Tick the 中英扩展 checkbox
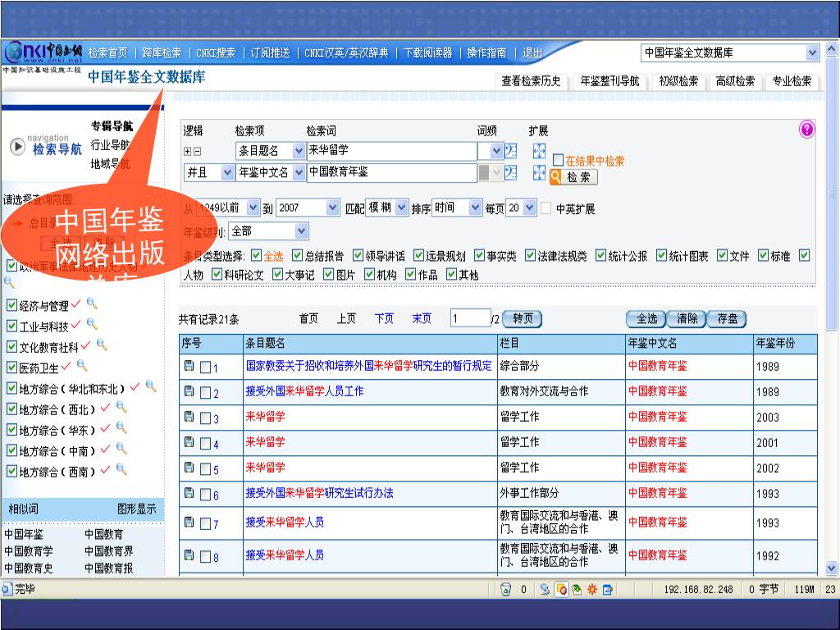This screenshot has width=840, height=630. (x=546, y=208)
